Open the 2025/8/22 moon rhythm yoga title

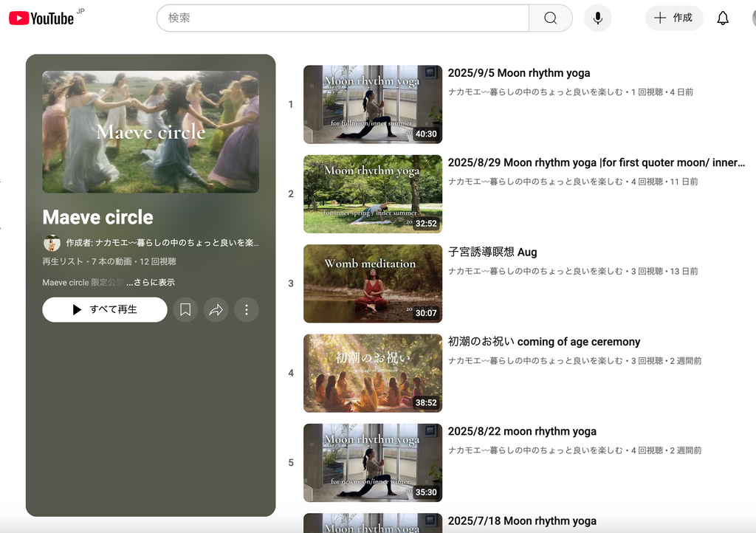coord(521,431)
